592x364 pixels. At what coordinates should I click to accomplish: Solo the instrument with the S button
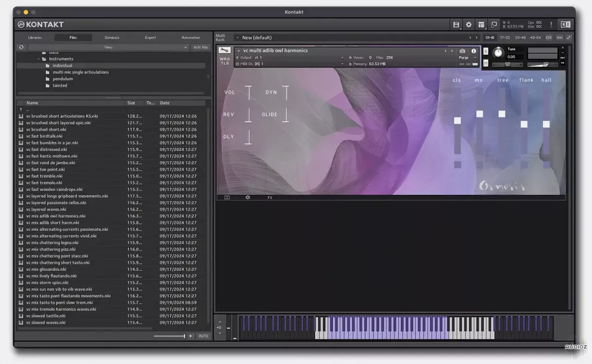point(486,51)
